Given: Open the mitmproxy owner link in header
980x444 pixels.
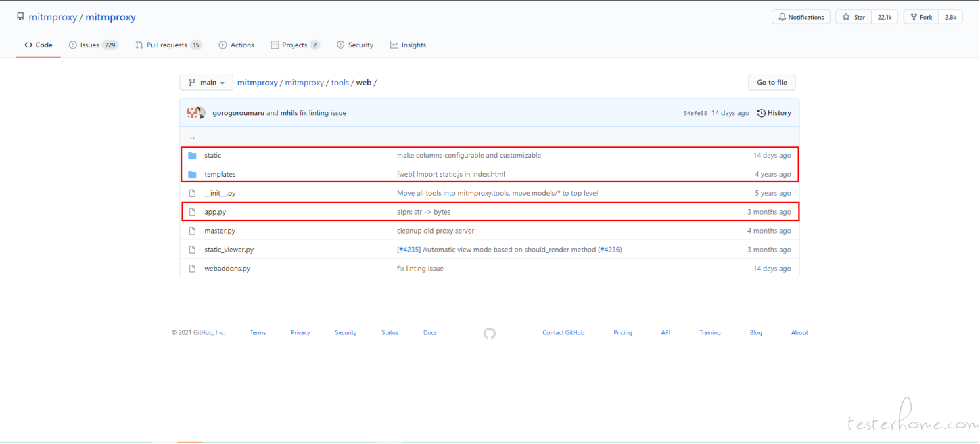Looking at the screenshot, I should click(x=53, y=18).
